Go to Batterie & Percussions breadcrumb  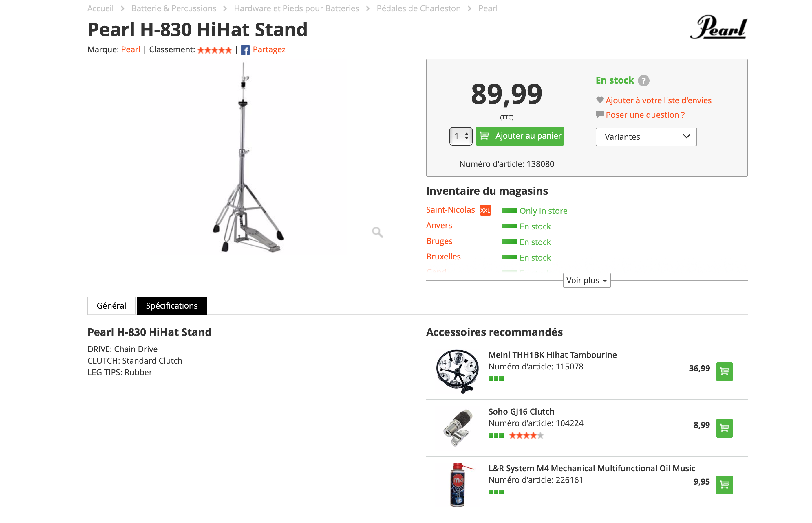(174, 8)
